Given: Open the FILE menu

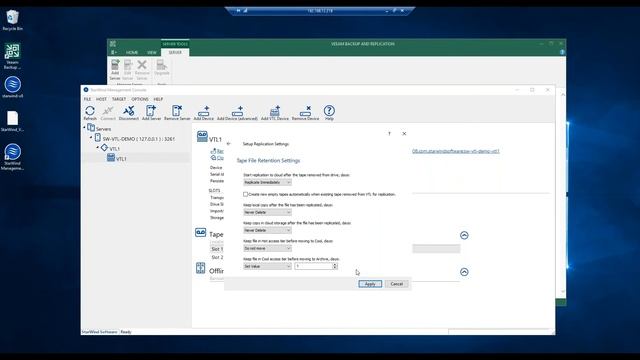Looking at the screenshot, I should 87,99.
